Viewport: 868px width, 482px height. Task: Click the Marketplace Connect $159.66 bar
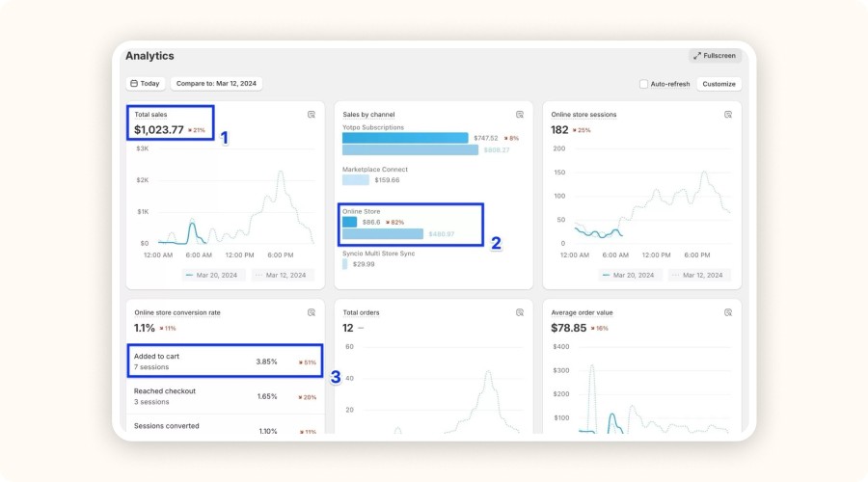[x=355, y=180]
